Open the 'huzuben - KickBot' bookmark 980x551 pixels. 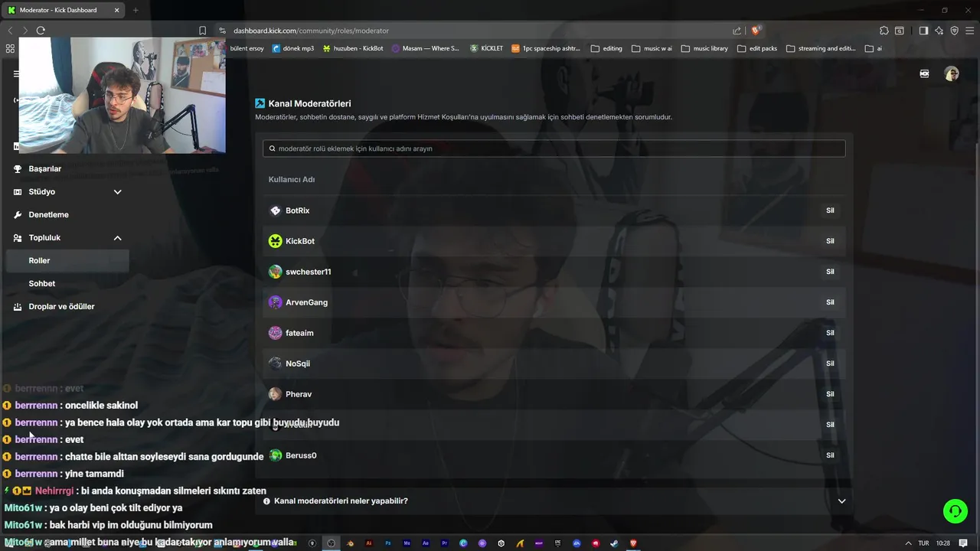tap(353, 48)
